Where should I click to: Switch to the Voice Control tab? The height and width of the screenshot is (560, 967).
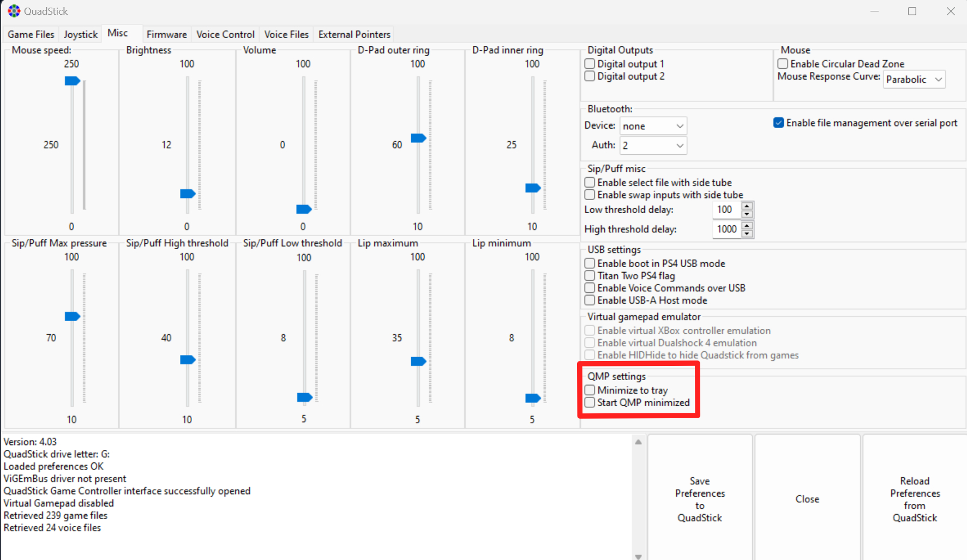[x=225, y=34]
